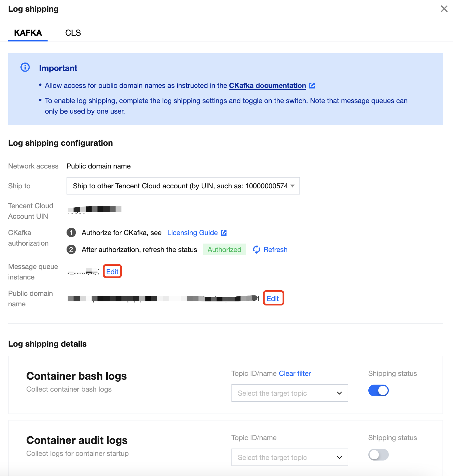453x476 pixels.
Task: Click external link icon next to Licensing Guide
Action: tap(224, 233)
